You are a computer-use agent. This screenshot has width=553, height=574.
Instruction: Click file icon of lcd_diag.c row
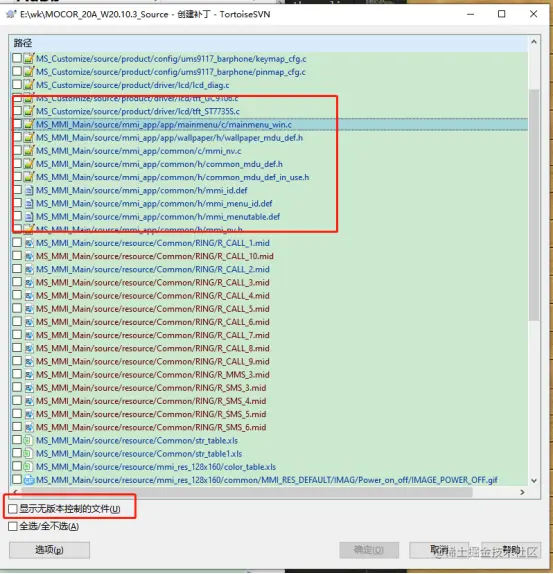[x=29, y=85]
